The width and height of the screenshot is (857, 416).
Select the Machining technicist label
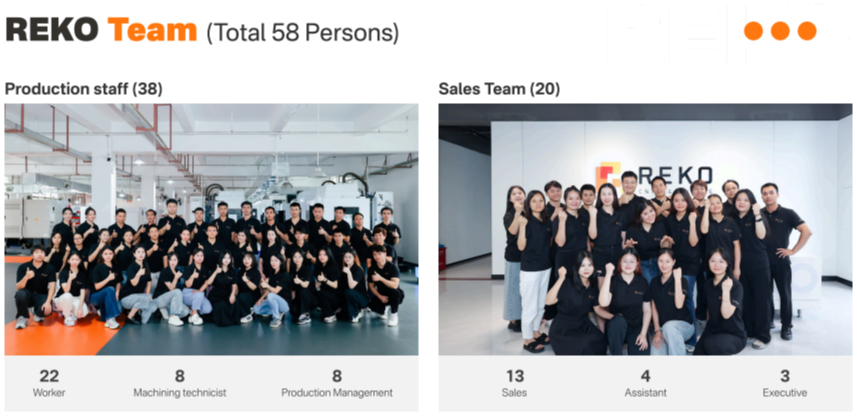pos(180,393)
